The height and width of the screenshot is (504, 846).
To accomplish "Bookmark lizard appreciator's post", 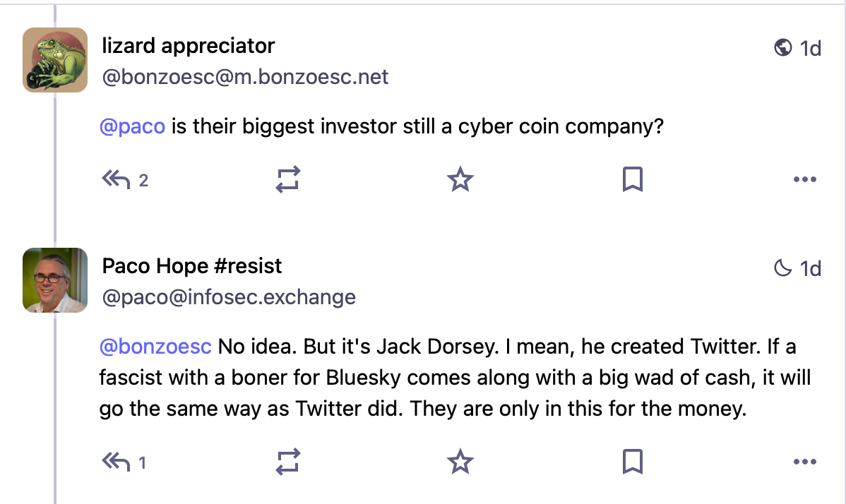I will point(632,180).
